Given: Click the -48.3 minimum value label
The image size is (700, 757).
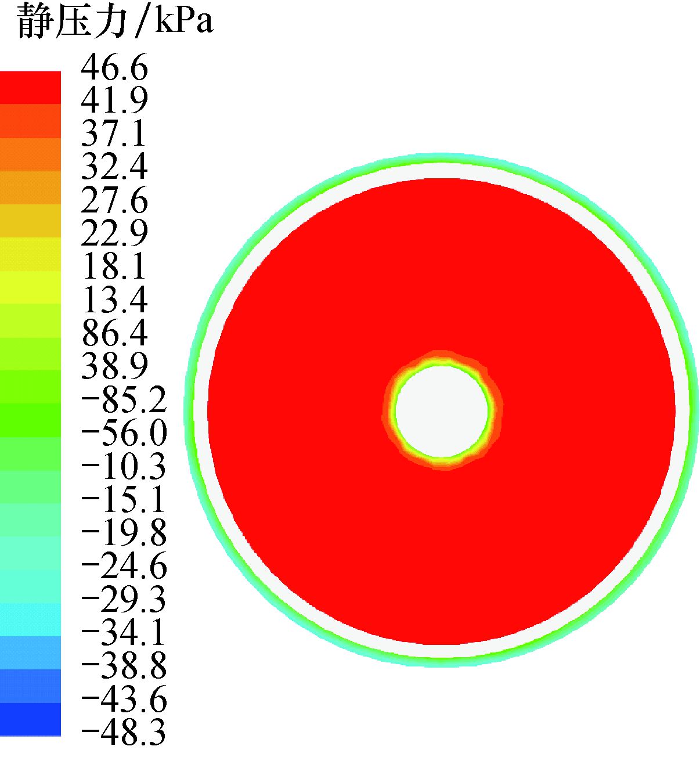Looking at the screenshot, I should 124,732.
